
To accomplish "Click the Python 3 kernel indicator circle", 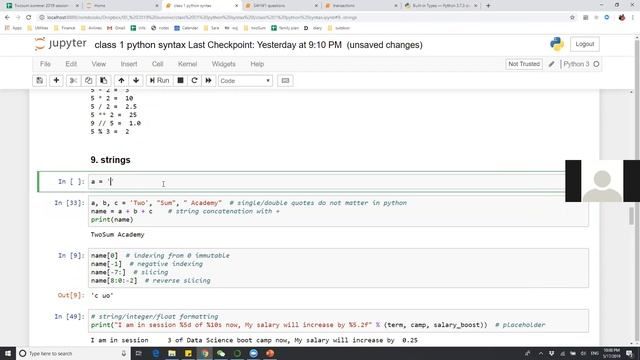I will tap(596, 64).
